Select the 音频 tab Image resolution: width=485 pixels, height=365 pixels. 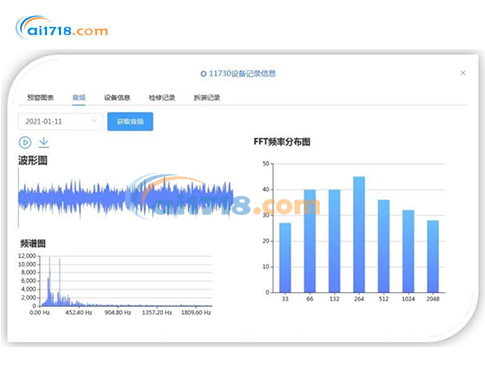coord(79,98)
